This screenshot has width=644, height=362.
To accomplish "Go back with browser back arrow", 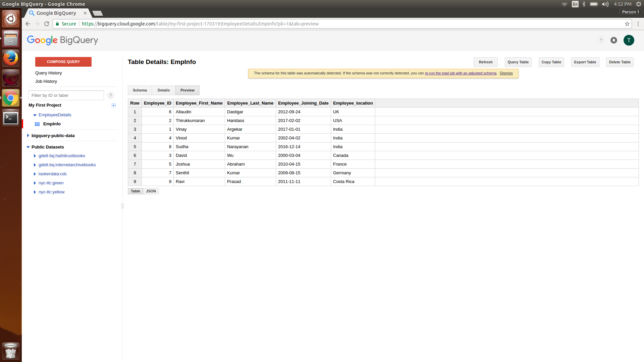I will [x=28, y=24].
